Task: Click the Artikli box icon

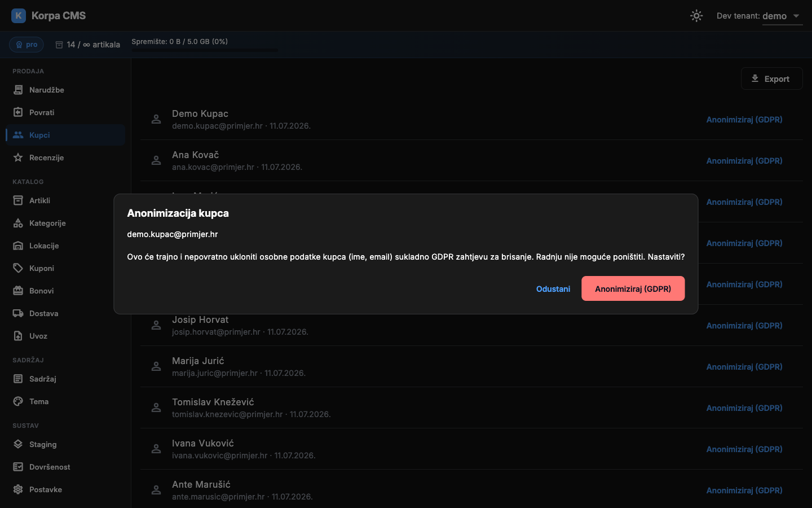Action: pyautogui.click(x=18, y=200)
